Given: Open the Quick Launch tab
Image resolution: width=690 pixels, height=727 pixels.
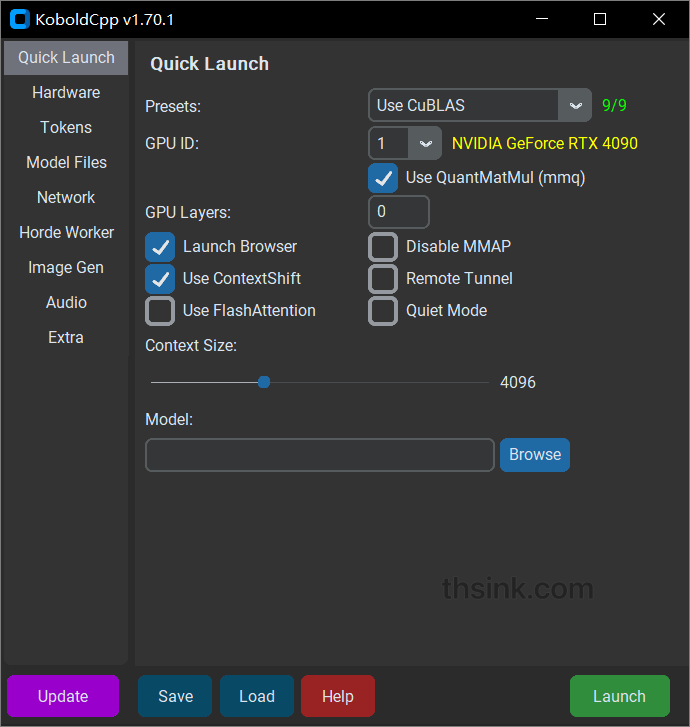Looking at the screenshot, I should pyautogui.click(x=66, y=58).
